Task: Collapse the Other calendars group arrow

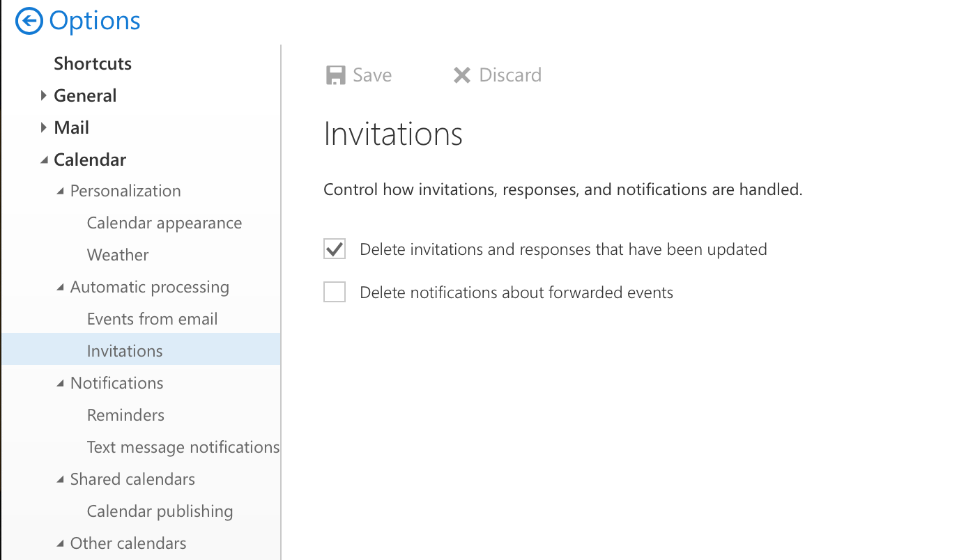Action: pyautogui.click(x=61, y=544)
